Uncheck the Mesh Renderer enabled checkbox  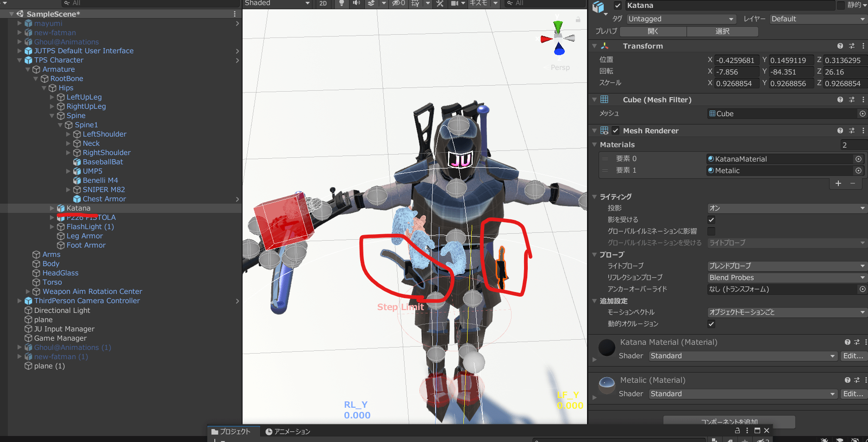click(615, 131)
